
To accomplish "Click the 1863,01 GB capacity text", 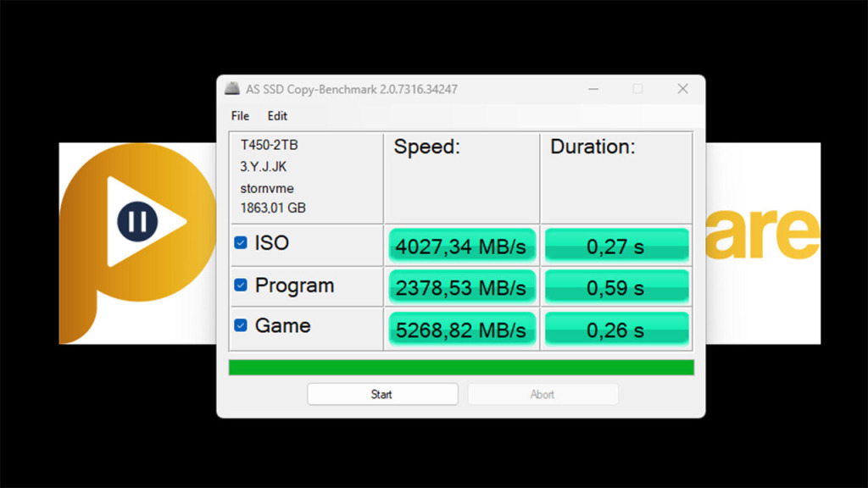I will (273, 208).
